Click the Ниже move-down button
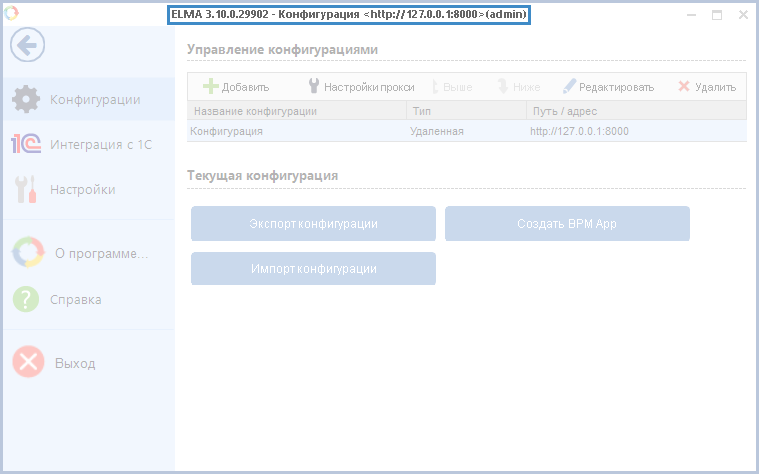This screenshot has width=759, height=474. point(519,87)
